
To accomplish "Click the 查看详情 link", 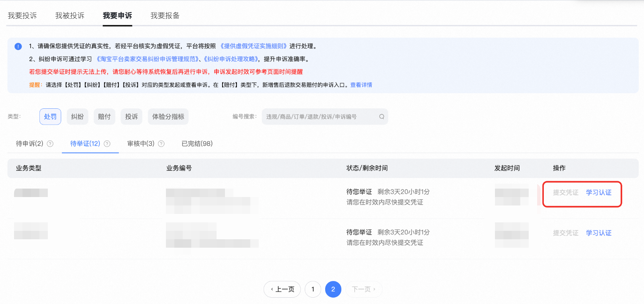I will coord(361,85).
